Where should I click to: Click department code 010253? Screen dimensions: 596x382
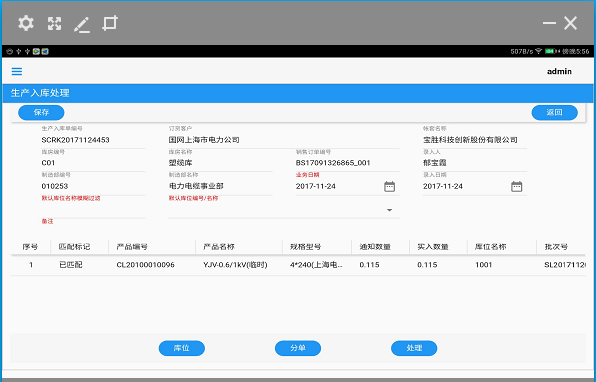pyautogui.click(x=55, y=186)
